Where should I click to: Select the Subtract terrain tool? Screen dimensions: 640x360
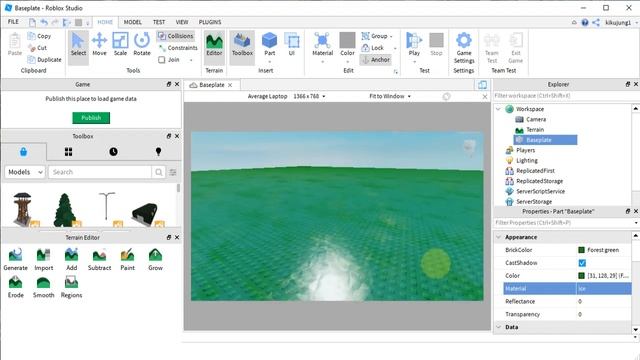pyautogui.click(x=99, y=260)
